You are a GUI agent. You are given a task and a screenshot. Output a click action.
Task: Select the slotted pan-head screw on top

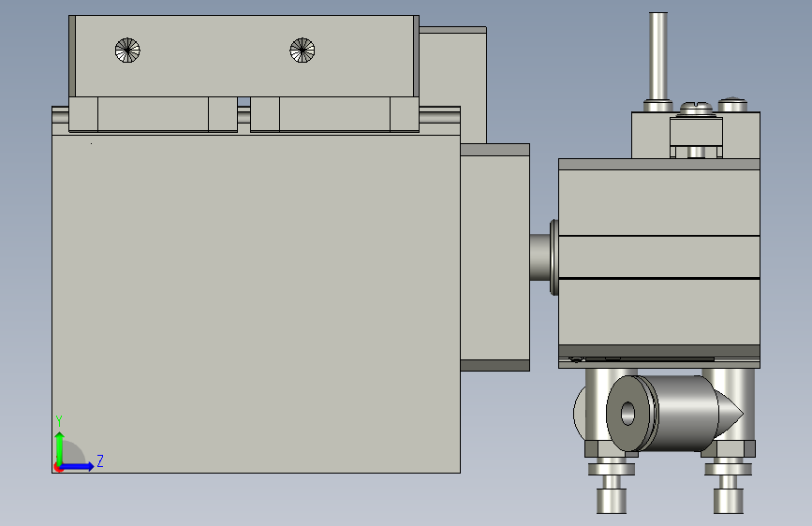(x=696, y=109)
